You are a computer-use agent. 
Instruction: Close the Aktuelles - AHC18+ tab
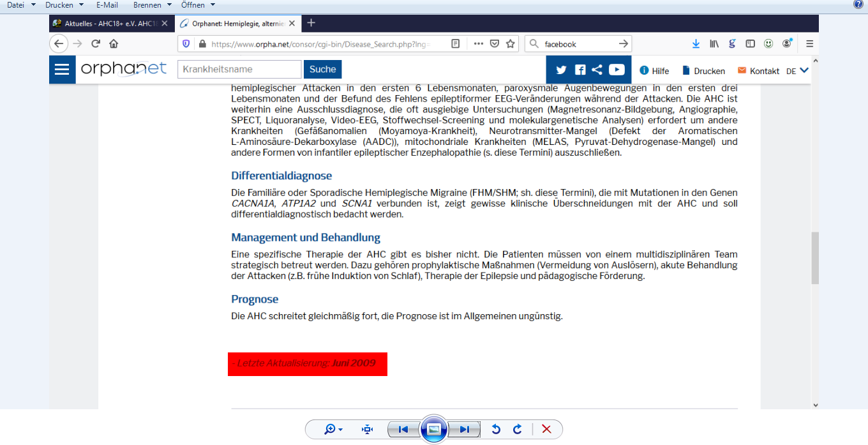pos(165,24)
